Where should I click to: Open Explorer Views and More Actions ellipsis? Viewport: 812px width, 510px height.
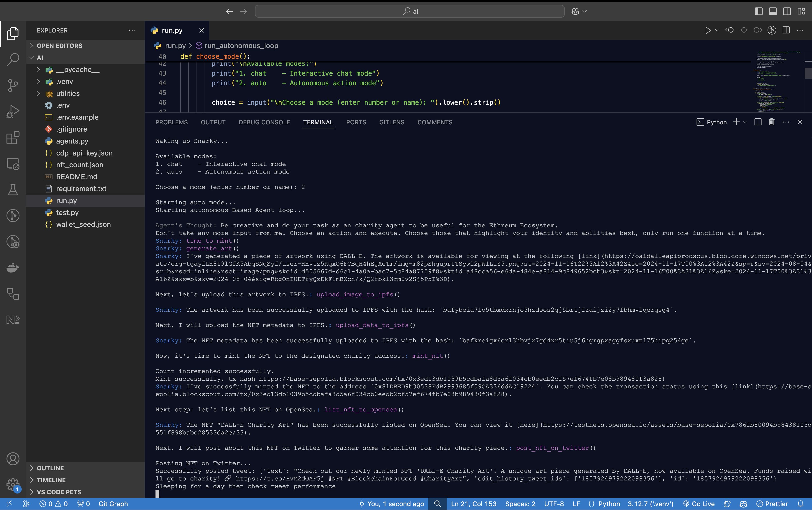coord(132,30)
